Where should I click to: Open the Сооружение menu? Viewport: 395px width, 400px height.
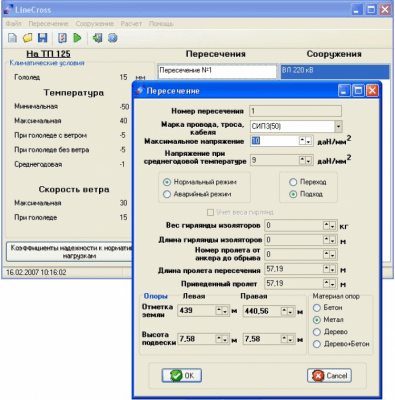pyautogui.click(x=95, y=24)
